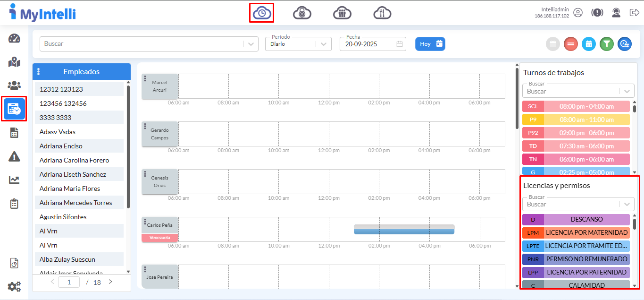Switch to the cloud clock attendance tab
This screenshot has width=644, height=300.
click(262, 13)
